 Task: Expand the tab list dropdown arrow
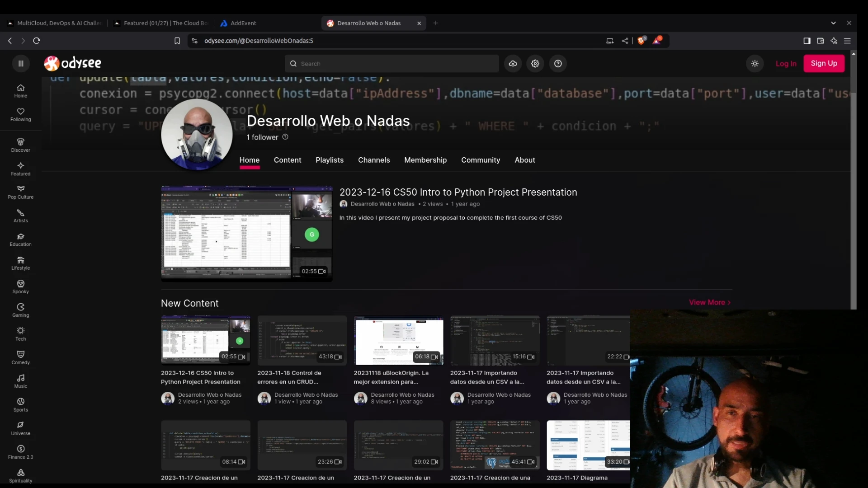[833, 23]
